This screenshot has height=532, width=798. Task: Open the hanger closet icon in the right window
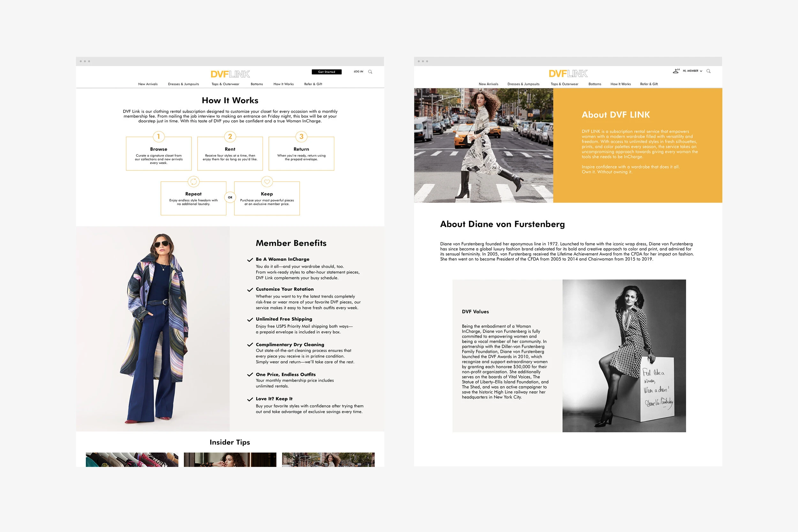point(676,71)
